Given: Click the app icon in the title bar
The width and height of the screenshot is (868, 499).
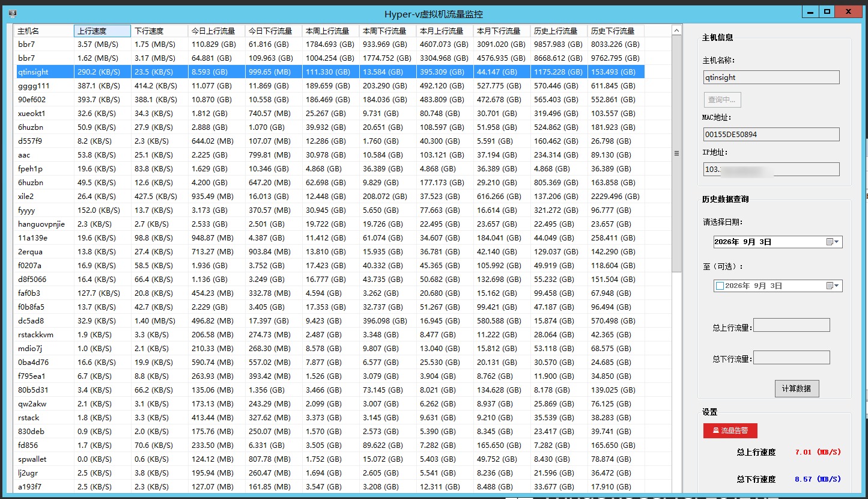Looking at the screenshot, I should point(12,13).
